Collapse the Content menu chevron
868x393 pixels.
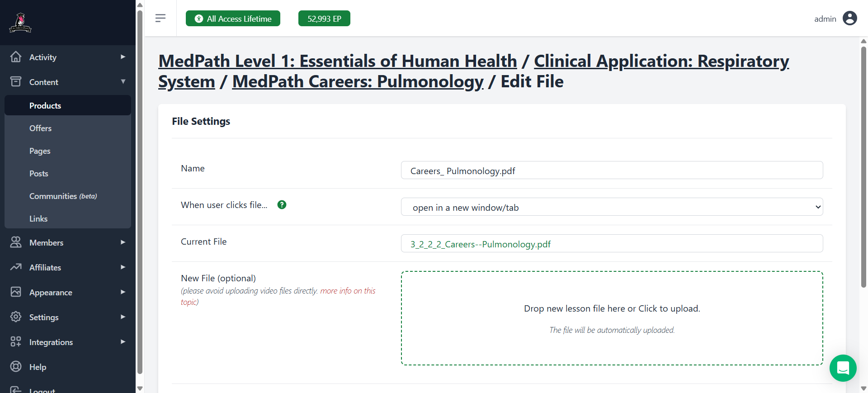pos(123,82)
